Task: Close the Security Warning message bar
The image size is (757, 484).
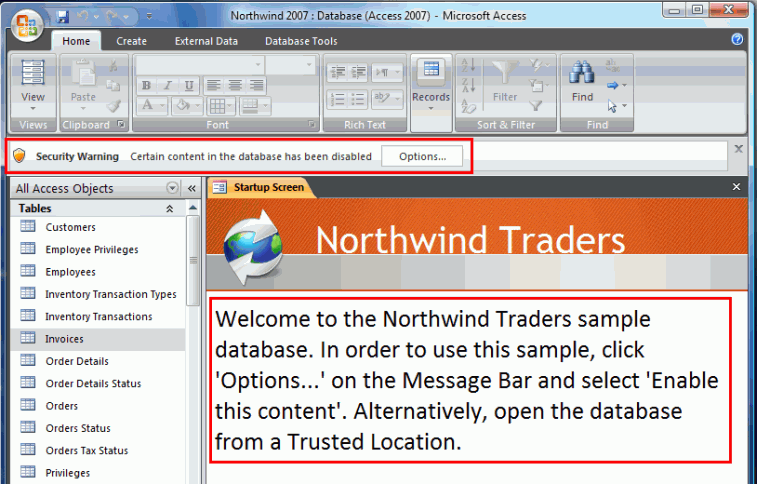Action: pyautogui.click(x=738, y=149)
